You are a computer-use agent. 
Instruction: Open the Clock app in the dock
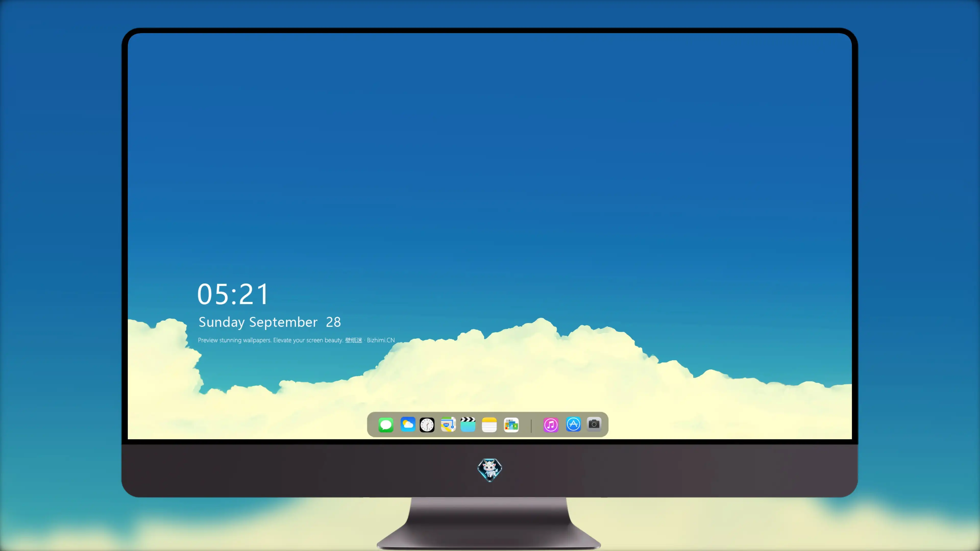[427, 425]
